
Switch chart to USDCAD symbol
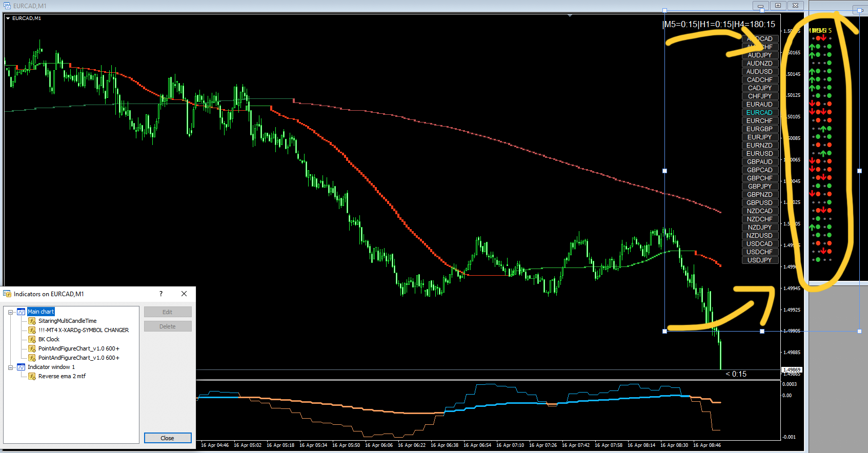click(760, 244)
